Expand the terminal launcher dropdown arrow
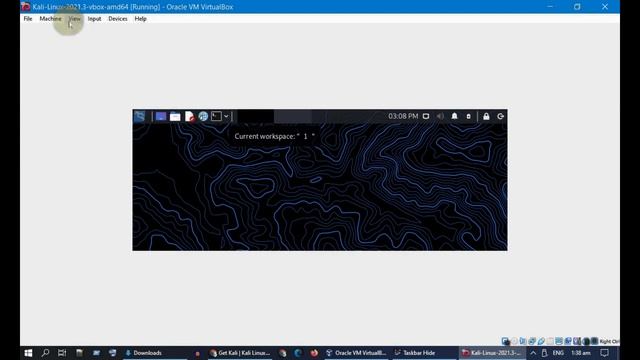The image size is (640, 360). click(x=226, y=116)
